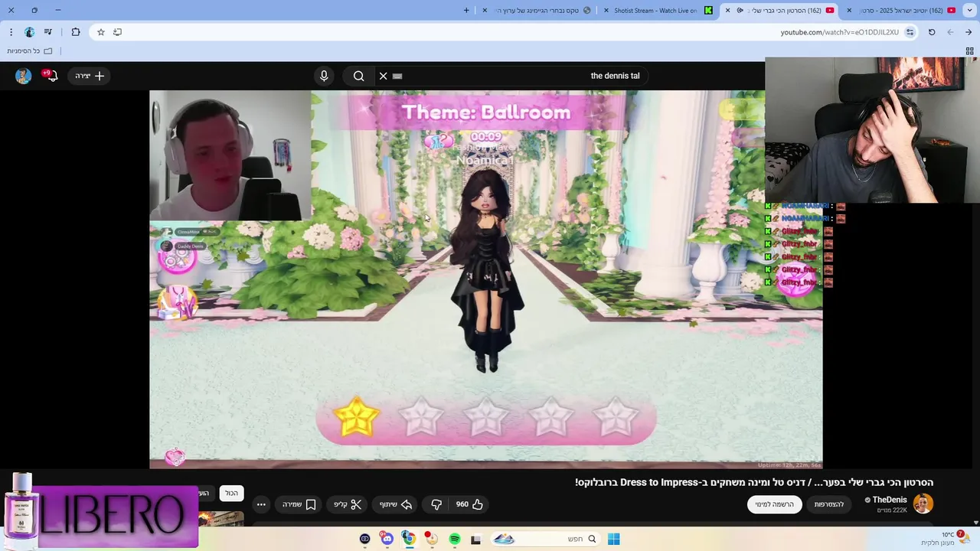Reload the page
This screenshot has height=551, width=980.
932,32
